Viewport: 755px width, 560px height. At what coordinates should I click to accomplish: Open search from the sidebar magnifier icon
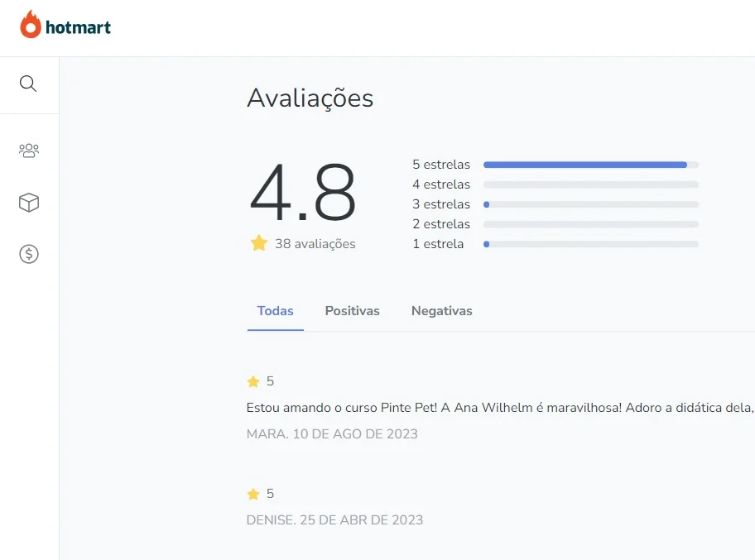point(29,84)
